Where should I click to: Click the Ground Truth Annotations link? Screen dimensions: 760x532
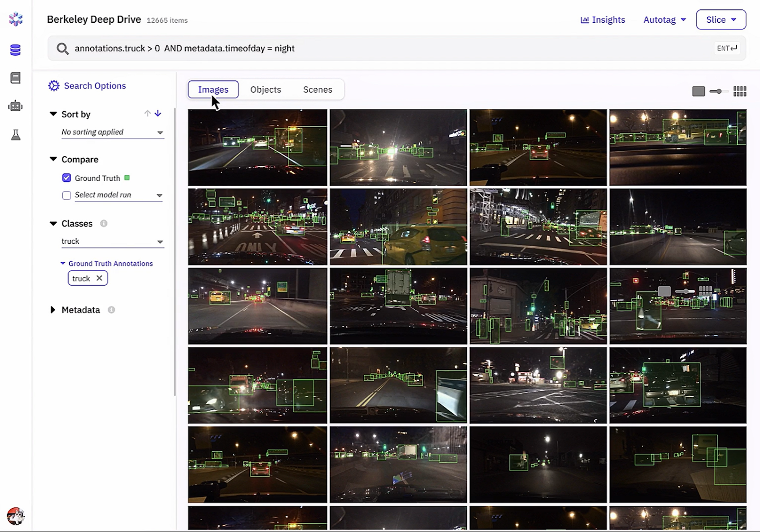[111, 263]
